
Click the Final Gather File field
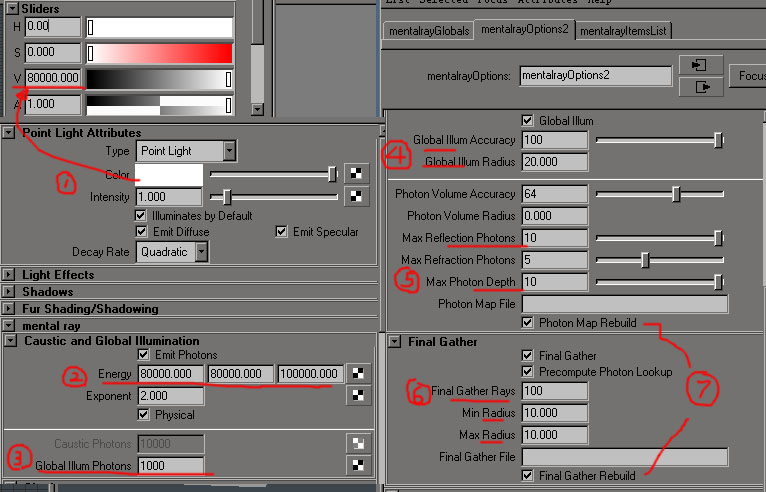tap(625, 457)
